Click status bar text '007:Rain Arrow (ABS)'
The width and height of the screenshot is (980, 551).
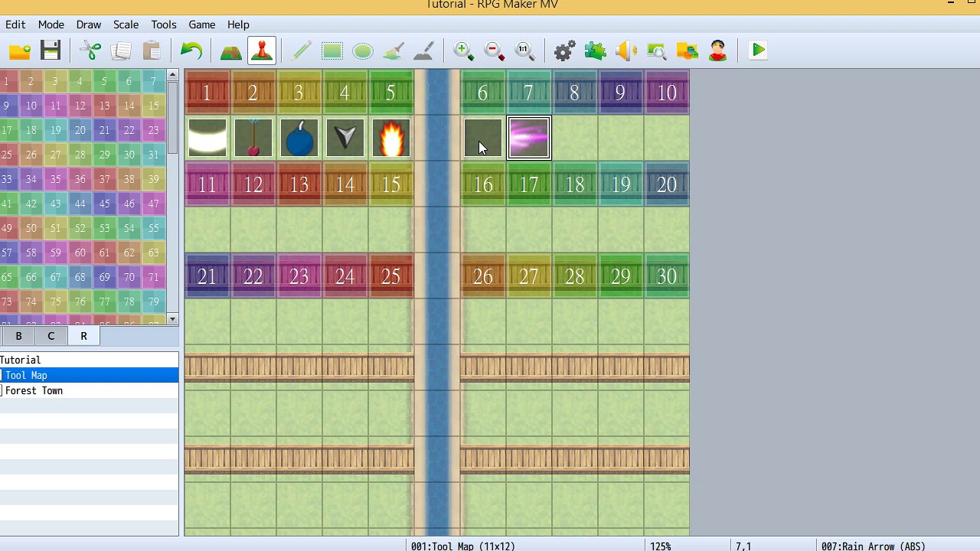tap(874, 546)
